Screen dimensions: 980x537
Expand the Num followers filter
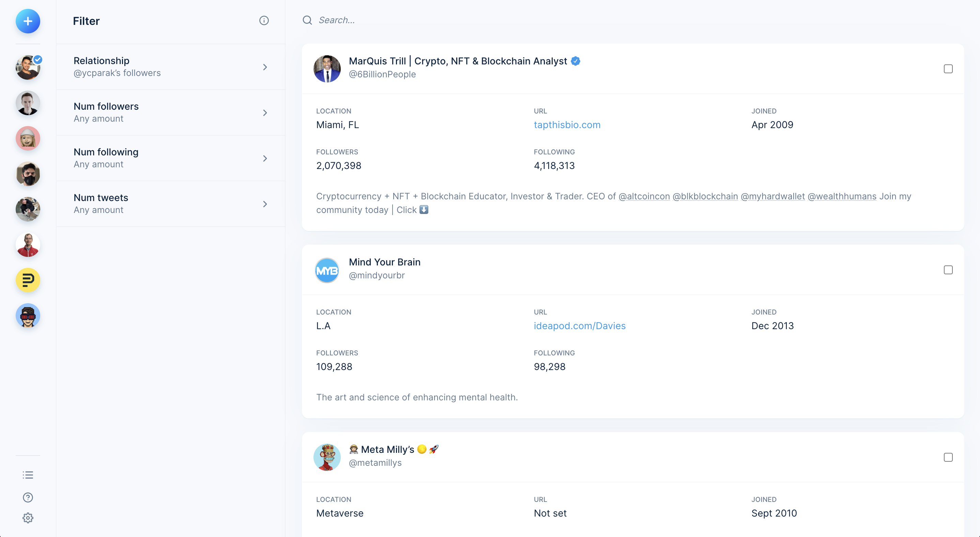tap(170, 112)
